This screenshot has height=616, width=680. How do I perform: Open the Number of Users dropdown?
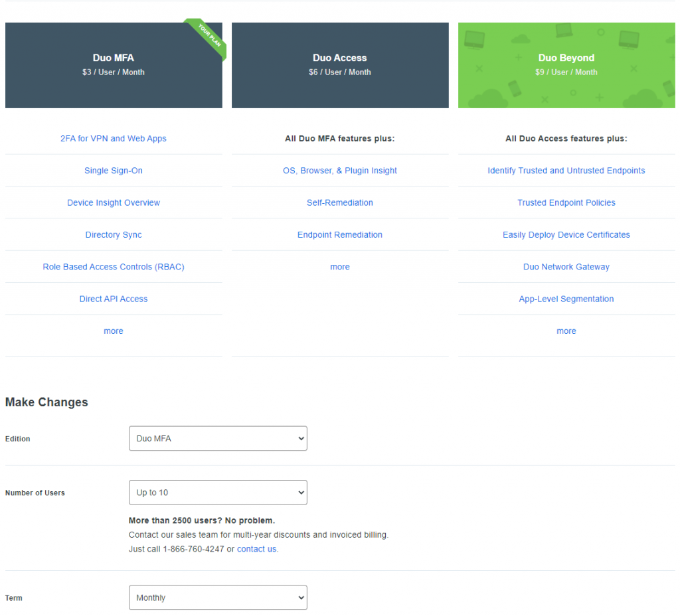pyautogui.click(x=218, y=493)
